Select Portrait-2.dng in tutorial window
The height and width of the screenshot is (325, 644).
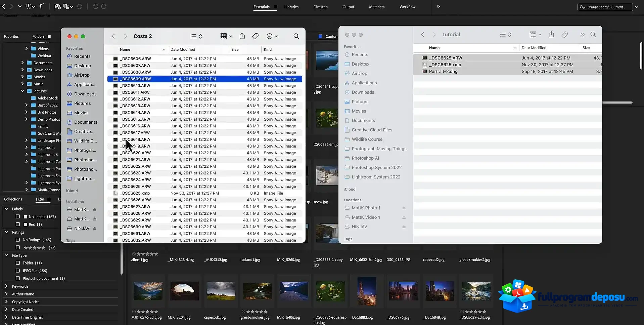(x=508, y=71)
